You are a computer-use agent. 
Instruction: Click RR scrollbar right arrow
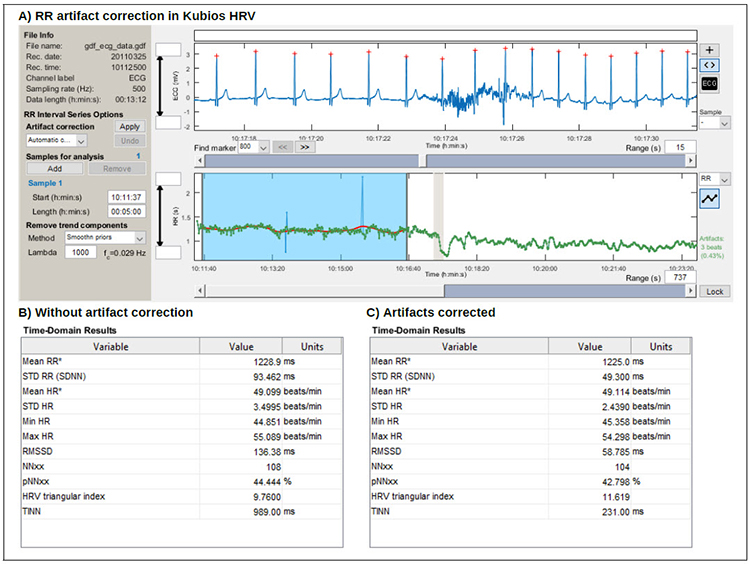pyautogui.click(x=690, y=291)
